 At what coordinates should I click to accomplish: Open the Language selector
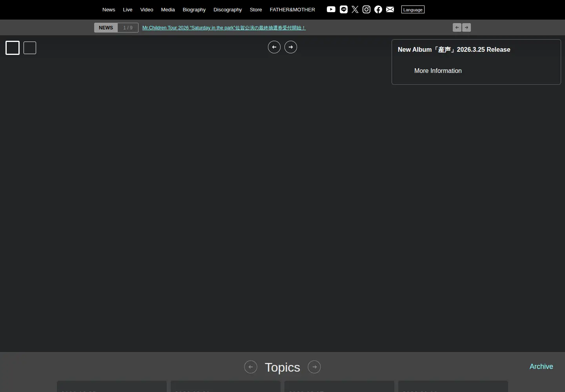click(413, 9)
